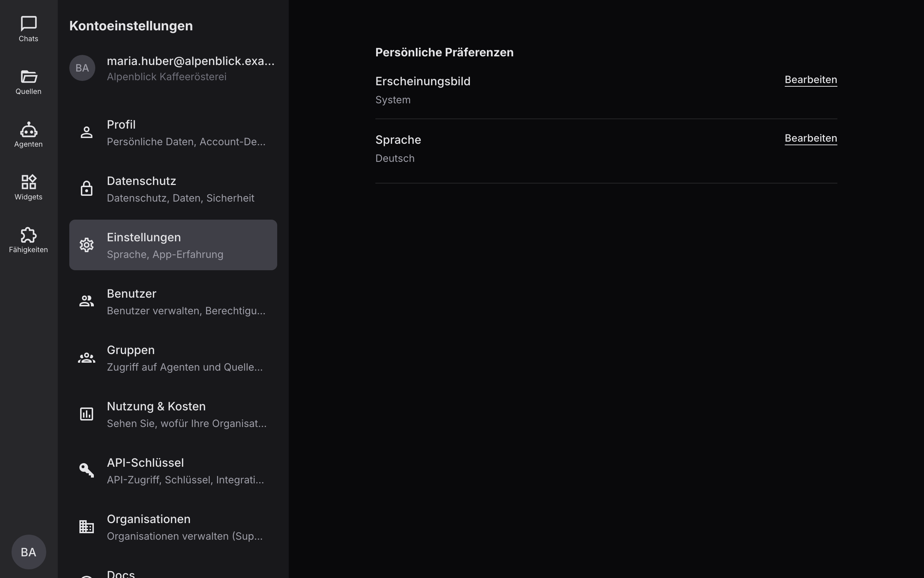Open the Widgets icon
This screenshot has height=578, width=924.
click(29, 182)
